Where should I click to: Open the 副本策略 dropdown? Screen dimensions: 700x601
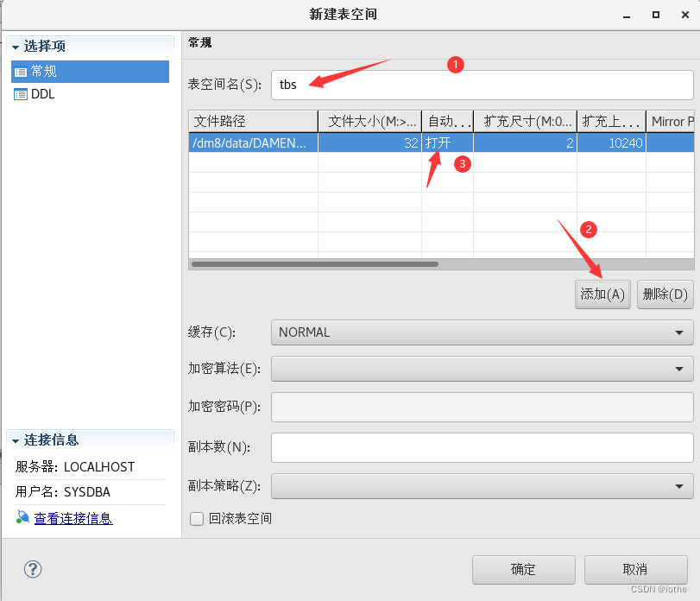482,486
